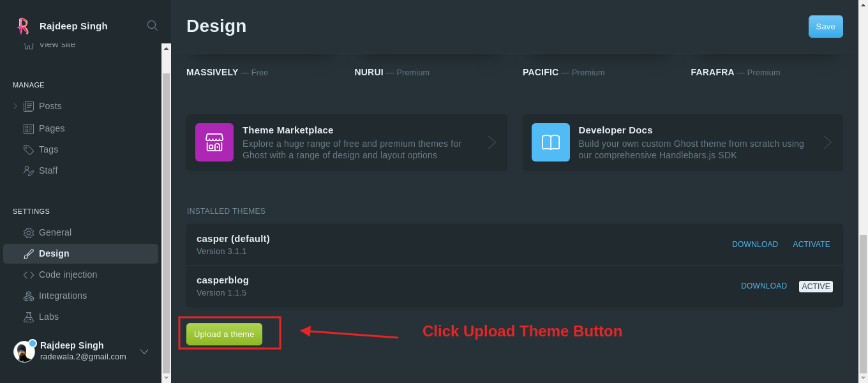
Task: Open Code injection via its brackets icon
Action: click(x=27, y=274)
